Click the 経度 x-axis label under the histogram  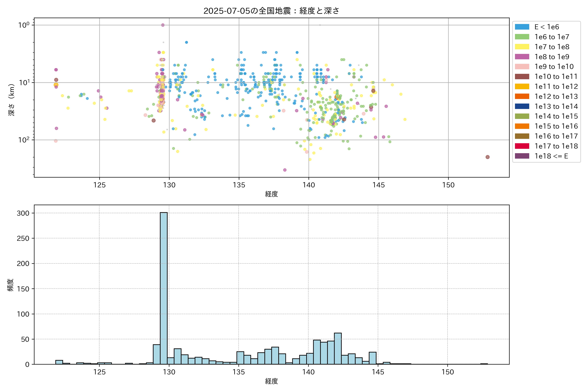point(271,381)
